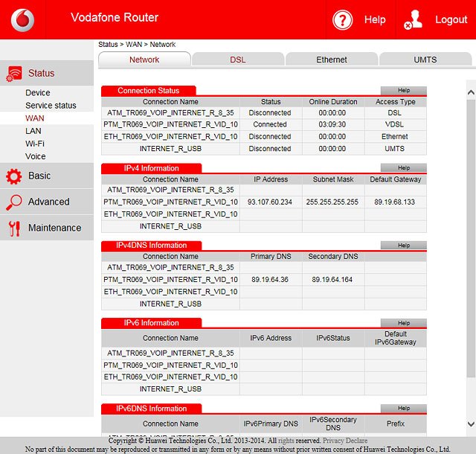
Task: Click primary DNS '89.19.64.36'
Action: point(270,280)
